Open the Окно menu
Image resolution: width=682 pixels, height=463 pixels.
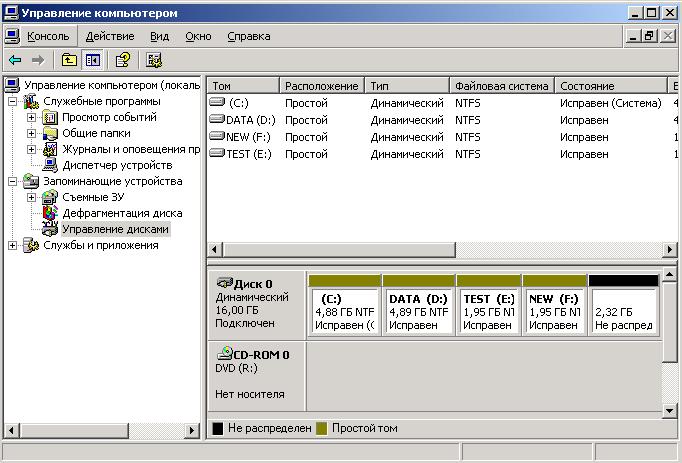coord(198,36)
